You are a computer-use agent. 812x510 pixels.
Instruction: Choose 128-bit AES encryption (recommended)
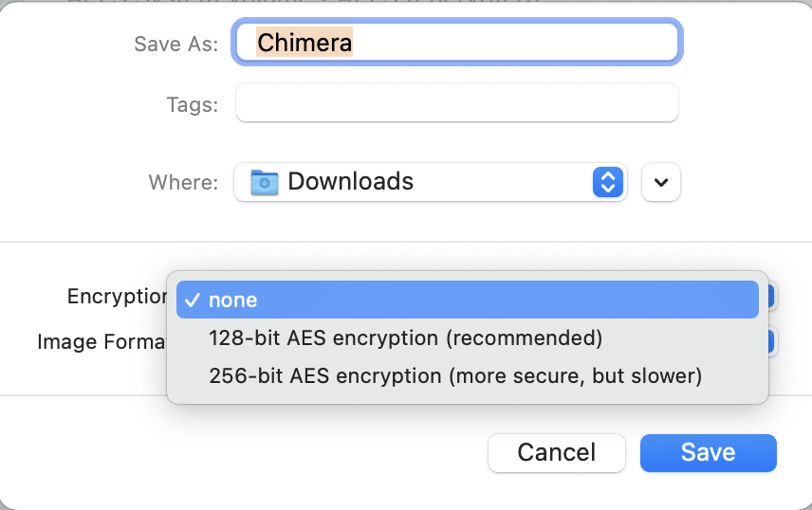point(406,338)
